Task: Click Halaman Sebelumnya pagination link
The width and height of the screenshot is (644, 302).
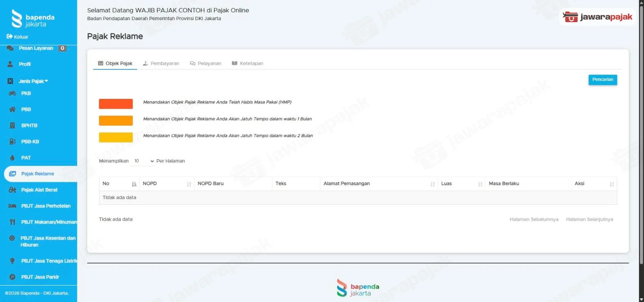Action: coord(534,220)
